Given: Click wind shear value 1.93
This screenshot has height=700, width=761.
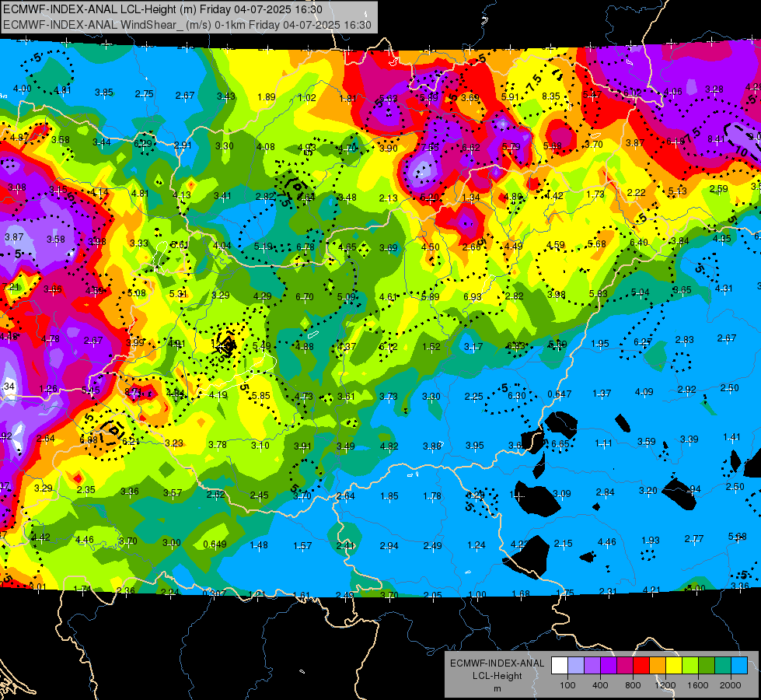Looking at the screenshot, I should [x=651, y=540].
